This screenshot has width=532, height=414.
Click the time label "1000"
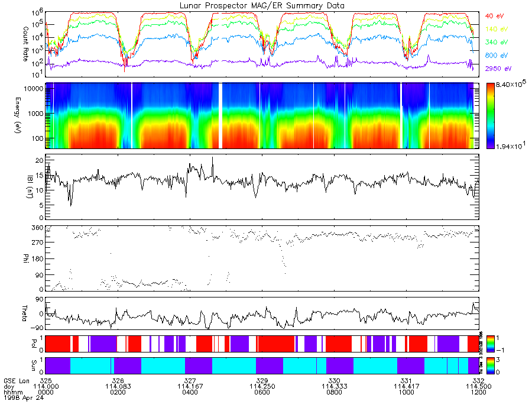[x=407, y=392]
